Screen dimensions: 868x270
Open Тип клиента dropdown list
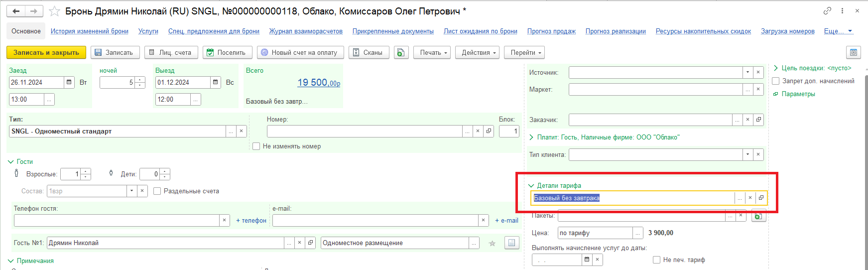tap(747, 154)
